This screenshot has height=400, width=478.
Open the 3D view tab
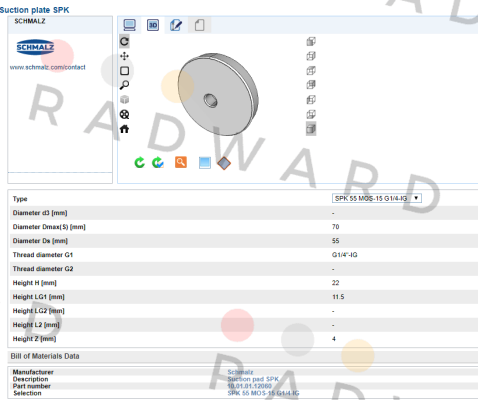(x=153, y=25)
